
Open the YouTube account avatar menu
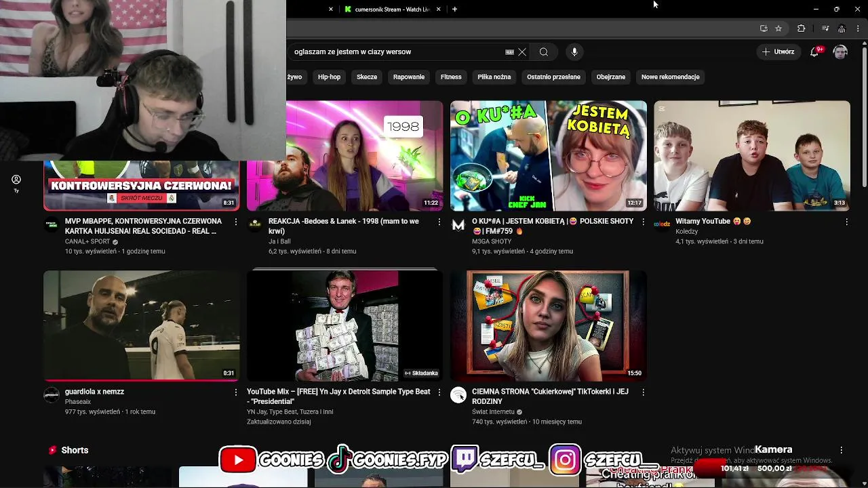(x=840, y=52)
